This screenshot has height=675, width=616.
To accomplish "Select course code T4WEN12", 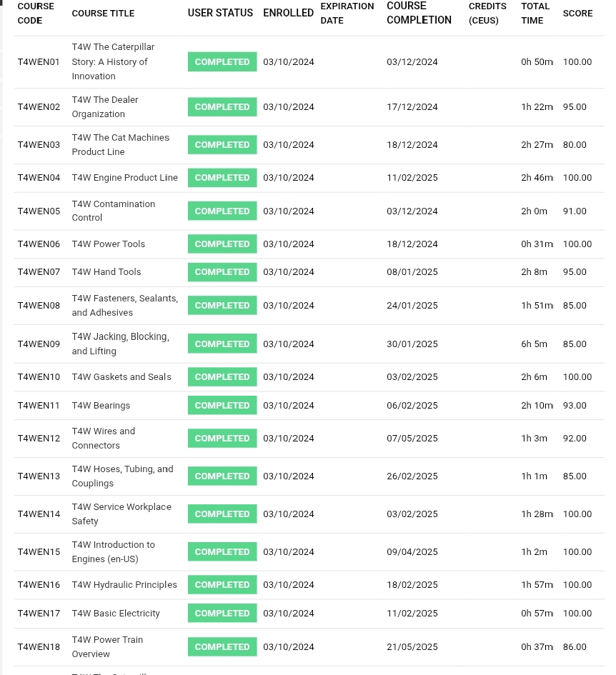I will coord(39,439).
